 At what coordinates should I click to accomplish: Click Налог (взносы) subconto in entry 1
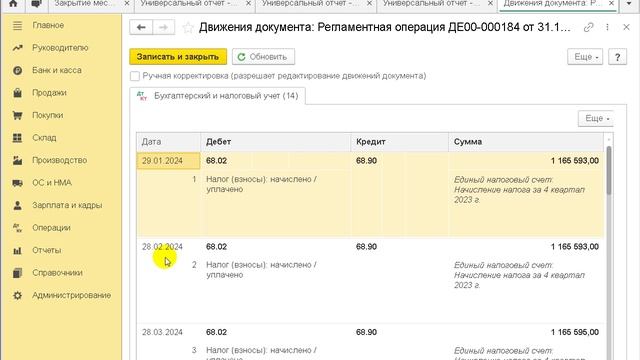pos(261,184)
